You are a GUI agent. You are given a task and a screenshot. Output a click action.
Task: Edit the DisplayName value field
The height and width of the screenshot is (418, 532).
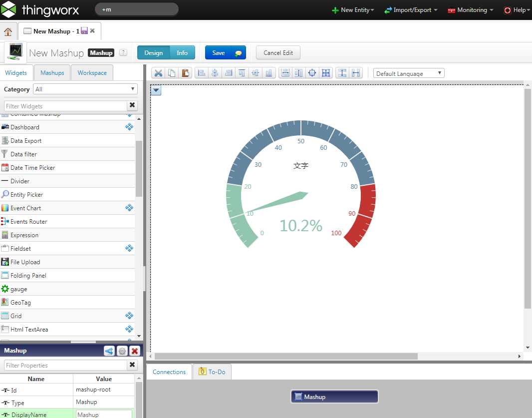tap(104, 415)
